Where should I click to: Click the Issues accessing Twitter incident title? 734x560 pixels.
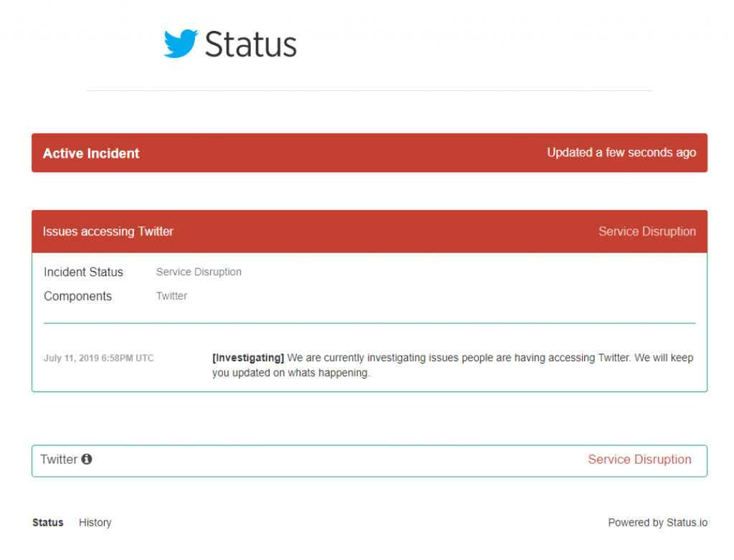[x=108, y=232]
